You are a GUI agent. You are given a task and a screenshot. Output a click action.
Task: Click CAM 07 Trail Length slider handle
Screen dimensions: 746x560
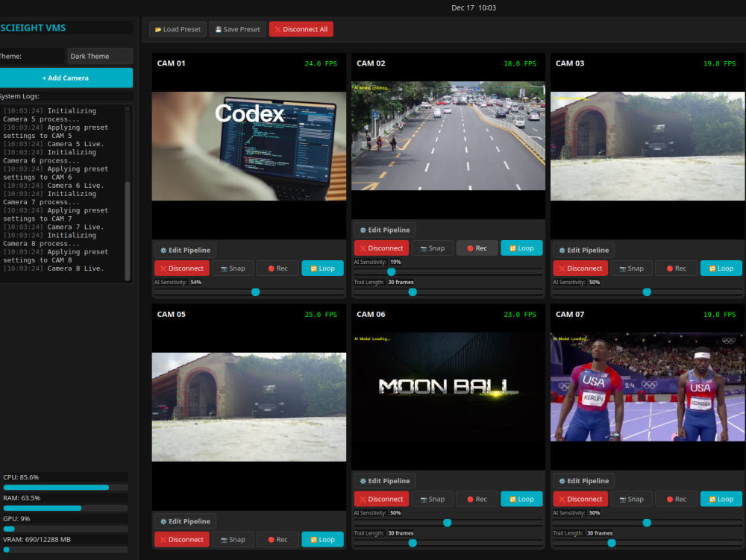point(612,543)
